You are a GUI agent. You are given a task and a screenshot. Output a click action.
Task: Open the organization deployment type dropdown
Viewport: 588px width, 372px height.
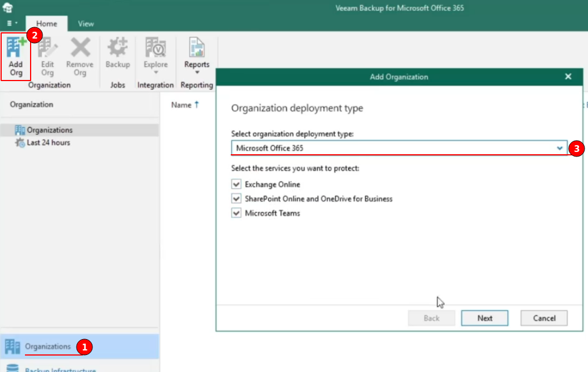pos(399,148)
